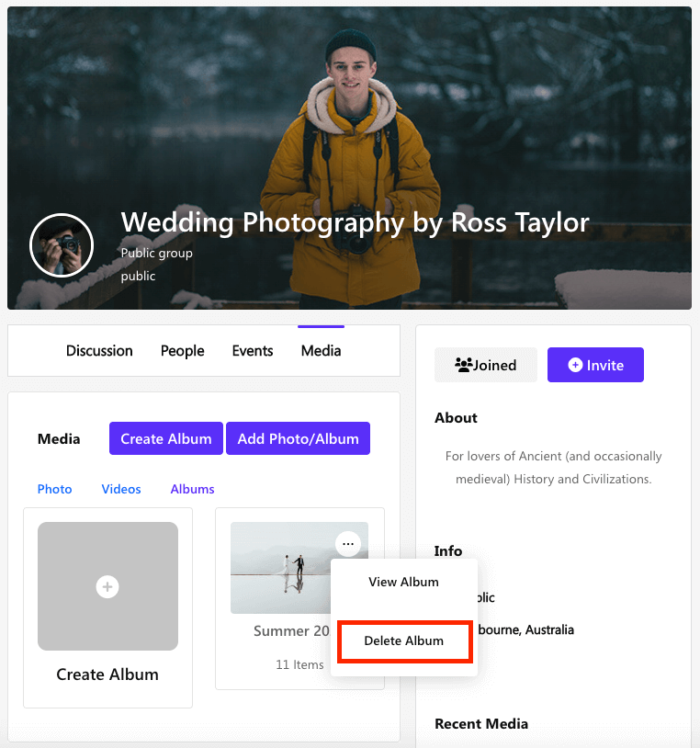Choose View Album from the popup menu
The height and width of the screenshot is (748, 700).
pyautogui.click(x=403, y=582)
